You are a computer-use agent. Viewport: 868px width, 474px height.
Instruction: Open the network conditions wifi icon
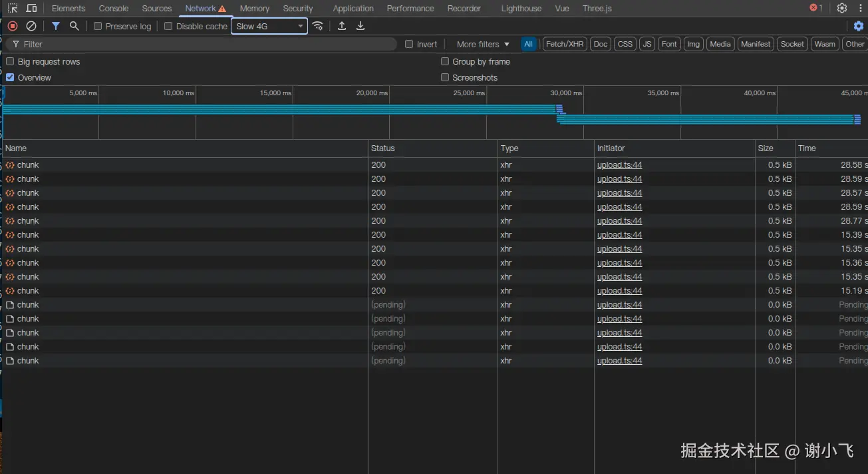pos(318,26)
